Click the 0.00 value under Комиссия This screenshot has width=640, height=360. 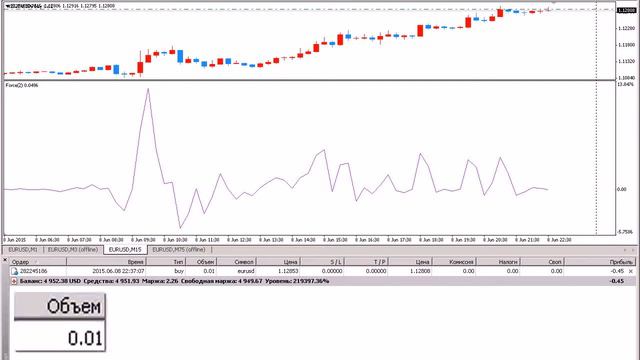[469, 271]
